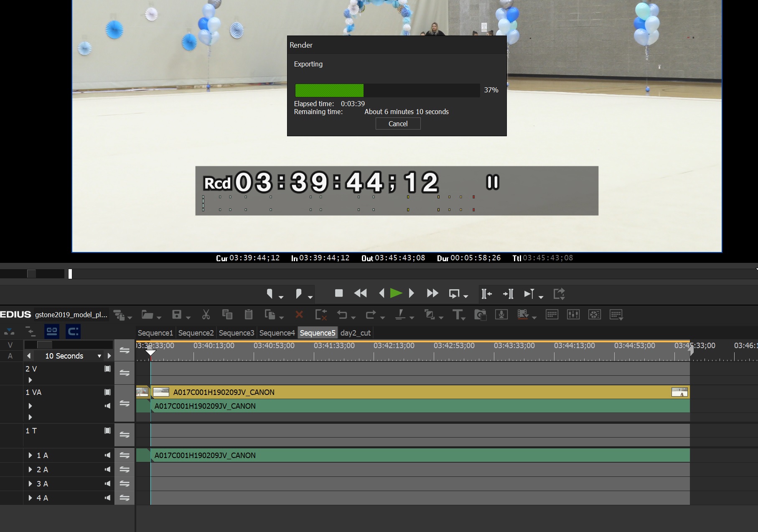Click the red Delete X icon
This screenshot has height=532, width=758.
(x=299, y=315)
